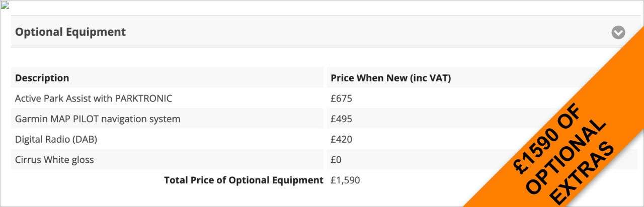Screen dimensions: 644x207
Task: Click Garmin MAP PILOT navigation system entry
Action: (x=98, y=119)
